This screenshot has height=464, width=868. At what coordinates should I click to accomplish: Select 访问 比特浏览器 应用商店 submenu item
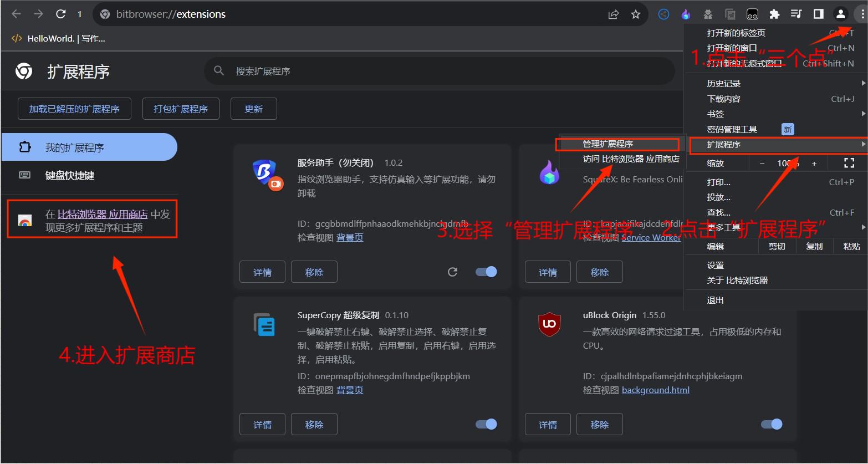tap(622, 159)
